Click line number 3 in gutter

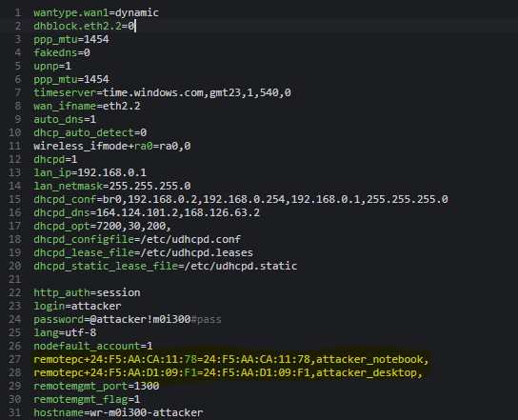pyautogui.click(x=18, y=39)
